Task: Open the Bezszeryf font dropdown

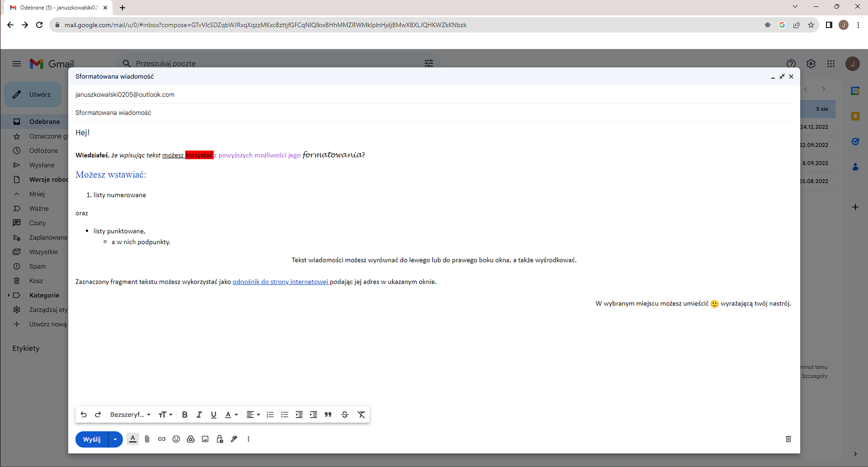Action: click(x=130, y=415)
